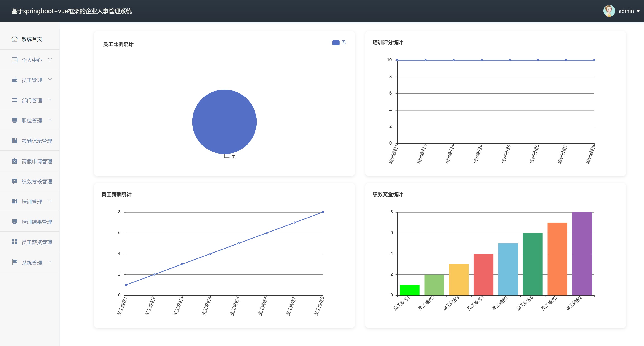The height and width of the screenshot is (346, 644).
Task: Click the blue pie chart slice
Action: point(224,122)
